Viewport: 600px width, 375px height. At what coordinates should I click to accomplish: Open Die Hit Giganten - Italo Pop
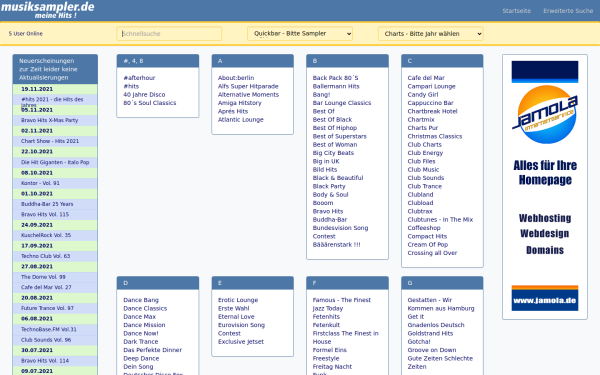(55, 162)
